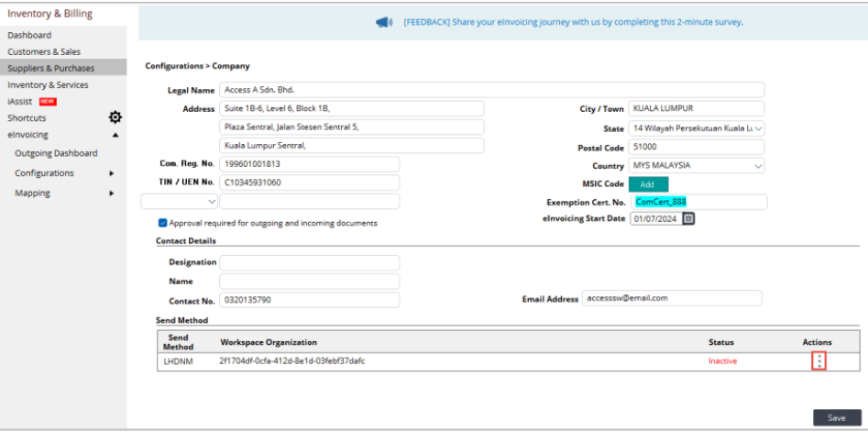
Task: Click the megaphone feedback icon
Action: pos(384,23)
